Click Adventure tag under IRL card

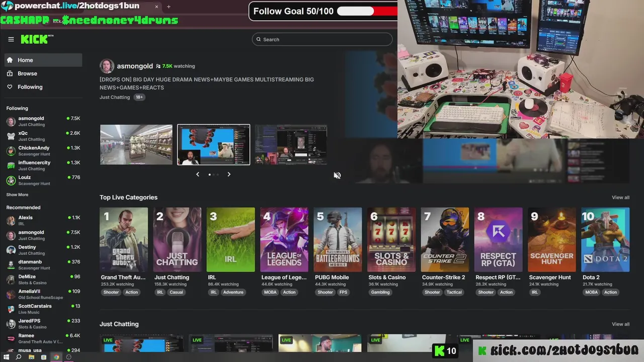pos(233,292)
